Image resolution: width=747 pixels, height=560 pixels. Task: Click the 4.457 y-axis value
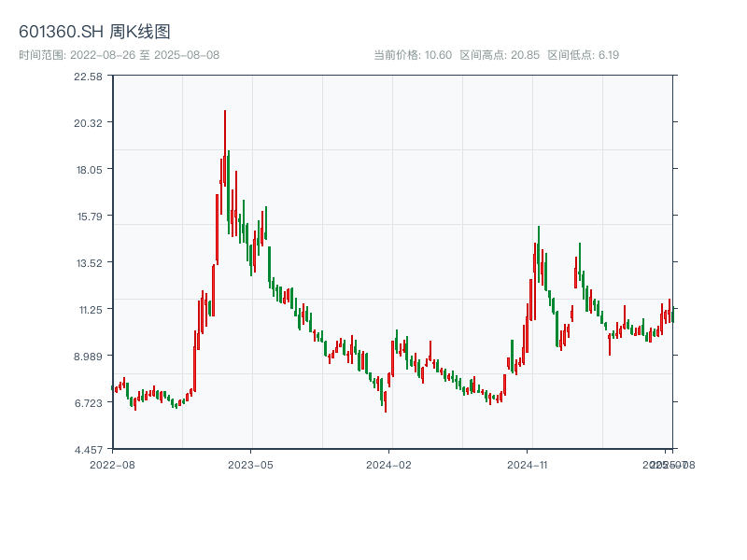(86, 449)
